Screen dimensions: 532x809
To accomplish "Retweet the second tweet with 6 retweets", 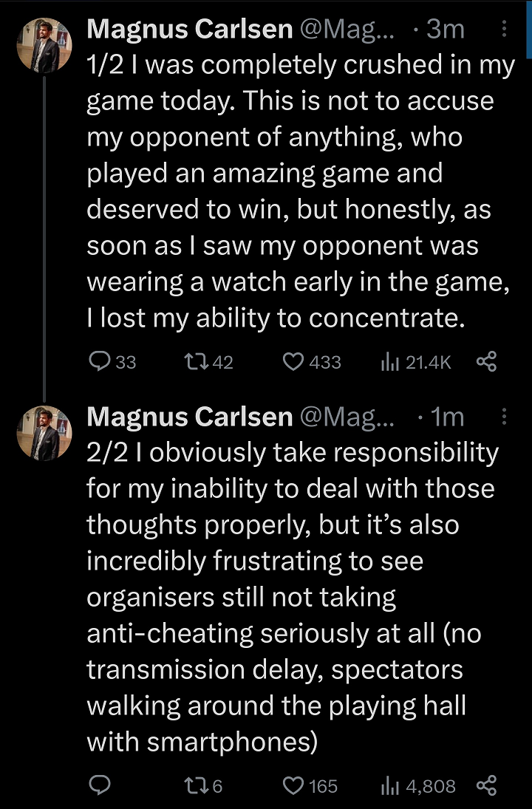I will point(195,785).
